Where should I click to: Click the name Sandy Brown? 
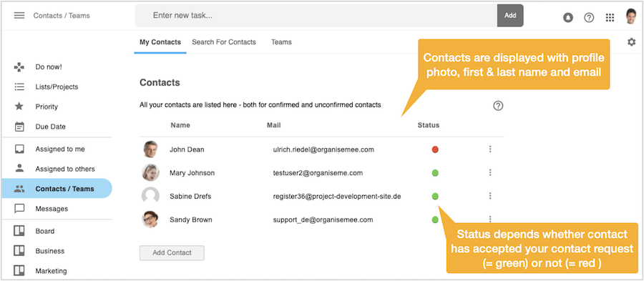(191, 220)
